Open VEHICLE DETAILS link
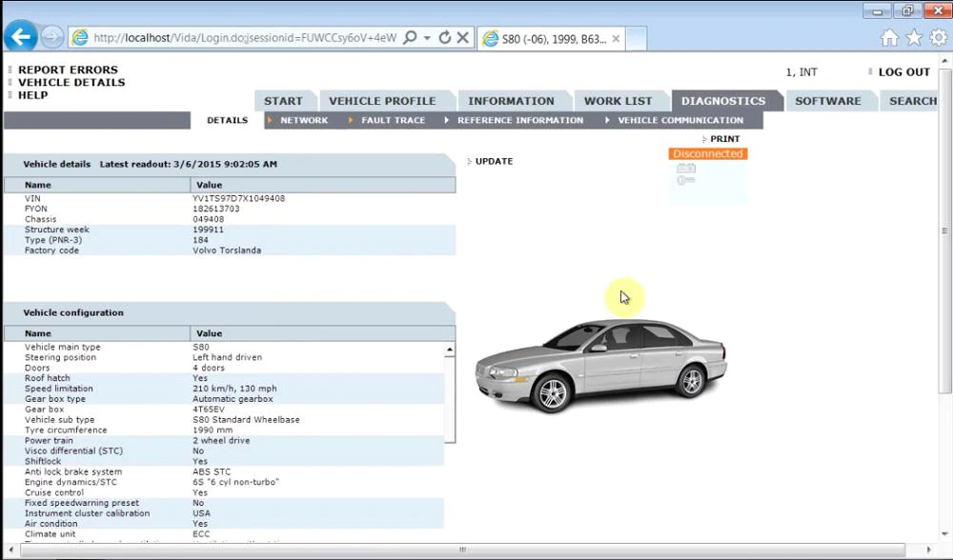Image resolution: width=953 pixels, height=560 pixels. point(71,83)
